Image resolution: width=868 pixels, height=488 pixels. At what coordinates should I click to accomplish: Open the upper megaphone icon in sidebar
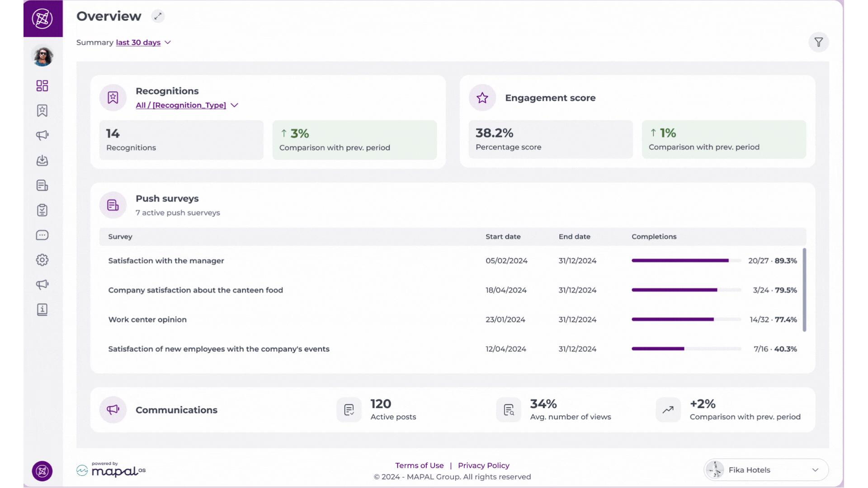(x=42, y=135)
